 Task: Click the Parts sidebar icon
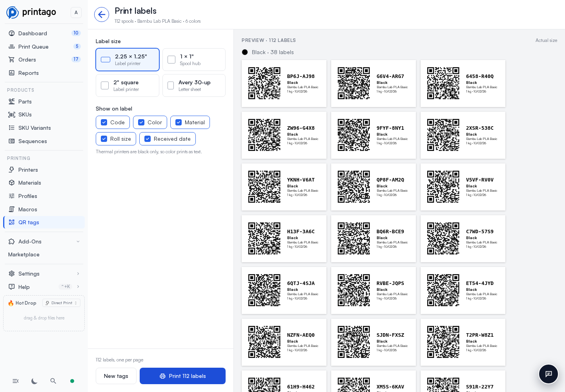12,102
